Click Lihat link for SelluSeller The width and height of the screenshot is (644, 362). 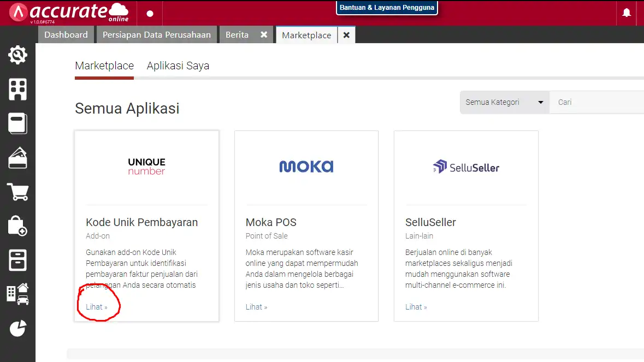[x=416, y=307]
